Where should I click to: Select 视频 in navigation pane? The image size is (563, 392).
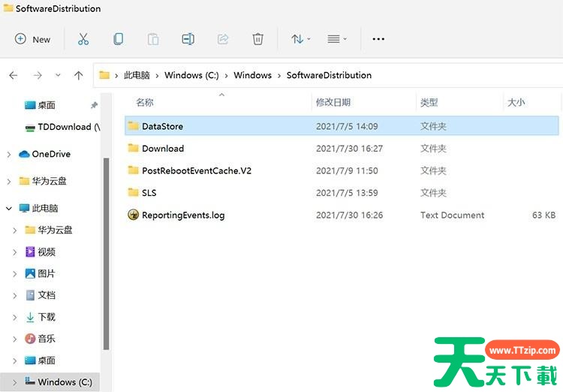41,252
